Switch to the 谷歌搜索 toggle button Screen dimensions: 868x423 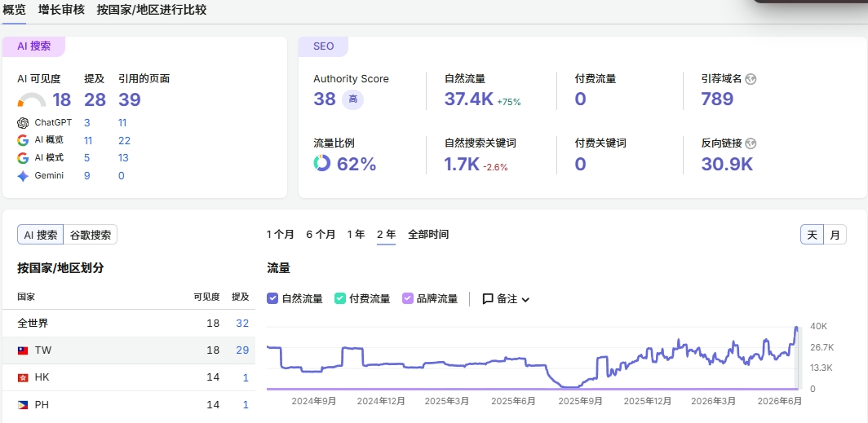pyautogui.click(x=91, y=235)
